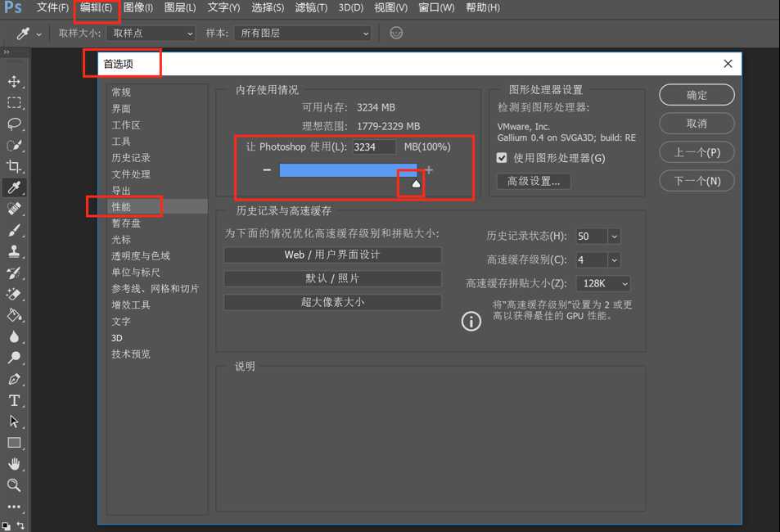Open the 高速缓存级别 dropdown arrow
Screen dimensions: 780x532
coord(615,259)
